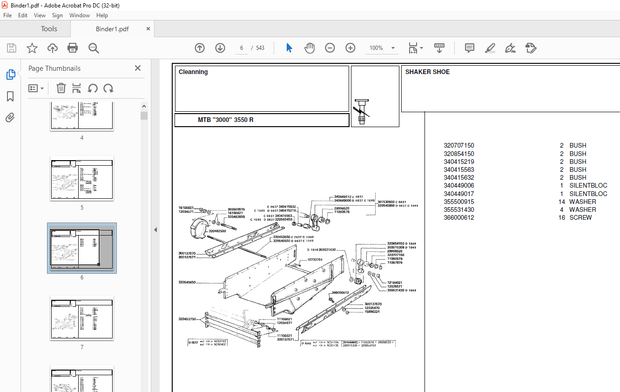Image resolution: width=620 pixels, height=392 pixels.
Task: Select page 7 thumbnail
Action: 82,319
